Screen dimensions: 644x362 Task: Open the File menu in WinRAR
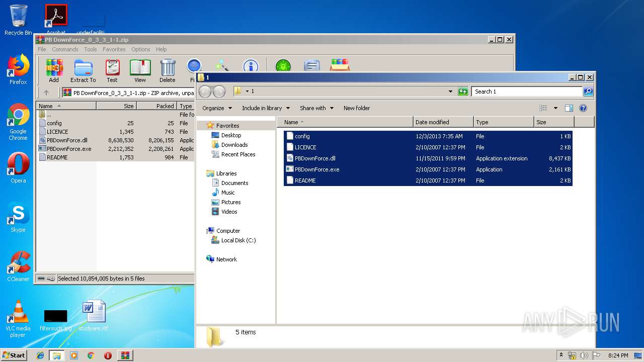(42, 49)
